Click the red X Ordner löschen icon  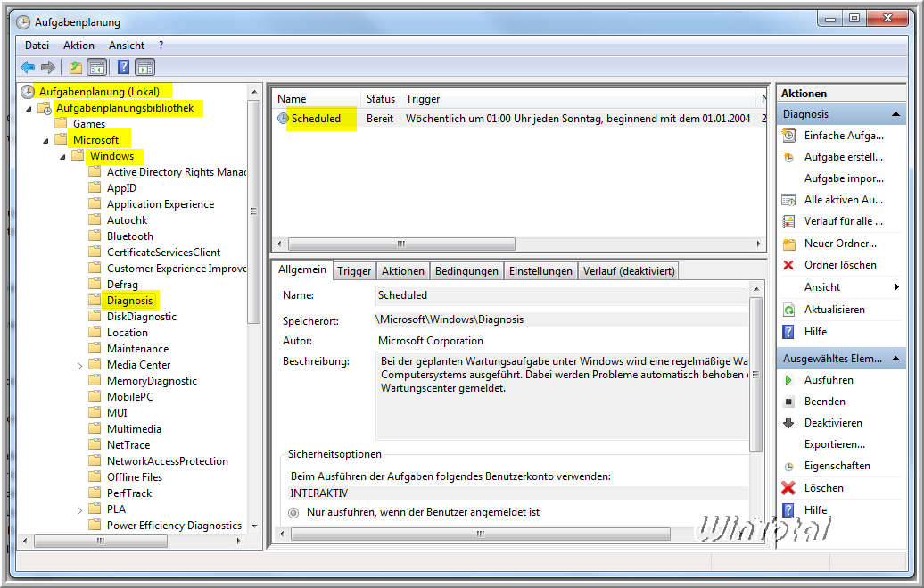tap(788, 265)
